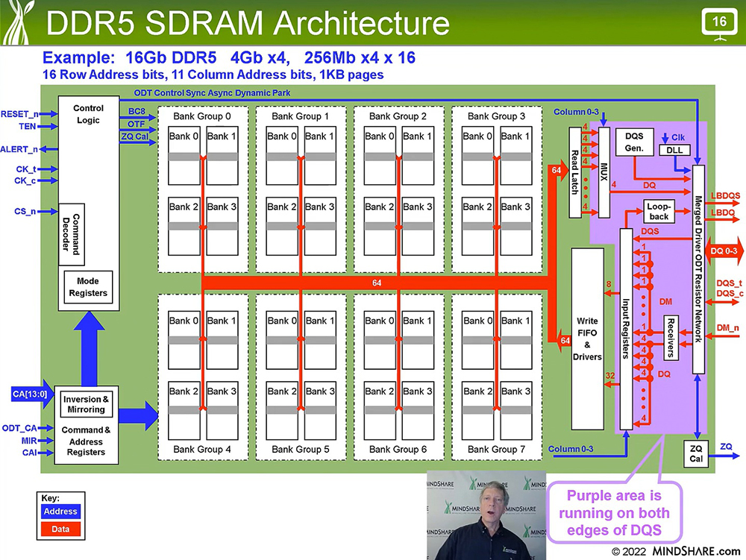
Task: Click the purple area callout note
Action: (x=616, y=514)
